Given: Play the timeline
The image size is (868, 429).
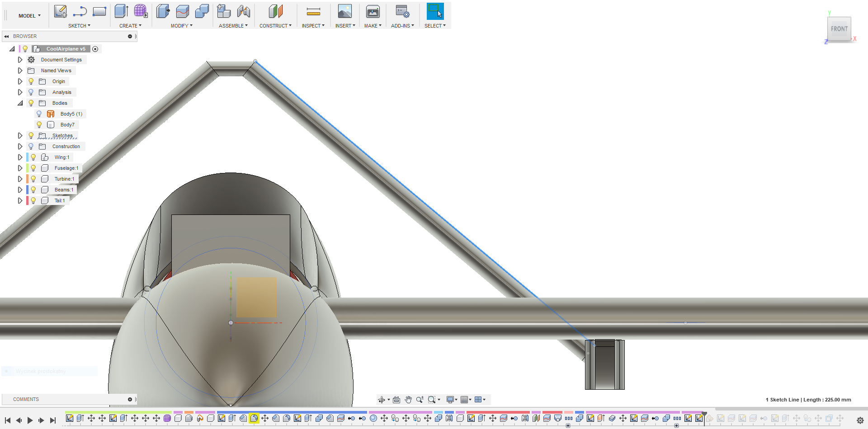Looking at the screenshot, I should [30, 420].
